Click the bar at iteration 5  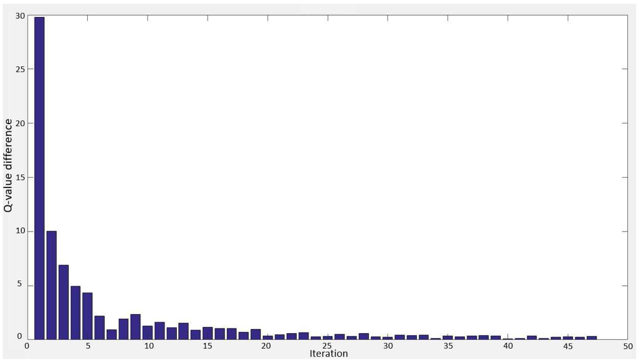[x=88, y=316]
